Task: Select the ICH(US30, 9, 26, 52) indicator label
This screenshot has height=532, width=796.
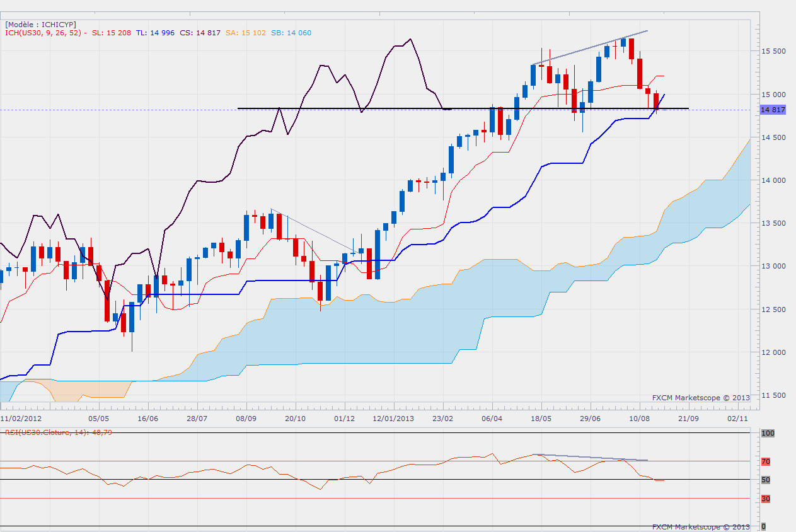Action: coord(46,33)
